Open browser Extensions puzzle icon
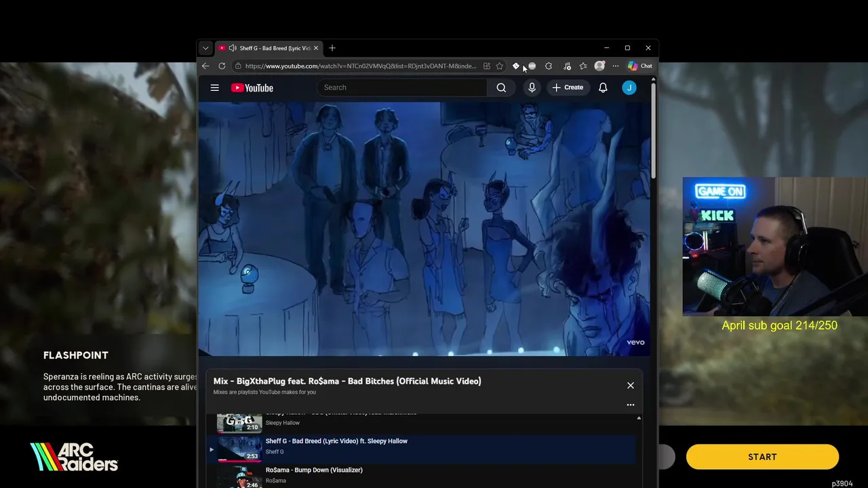The image size is (868, 488). pos(549,66)
